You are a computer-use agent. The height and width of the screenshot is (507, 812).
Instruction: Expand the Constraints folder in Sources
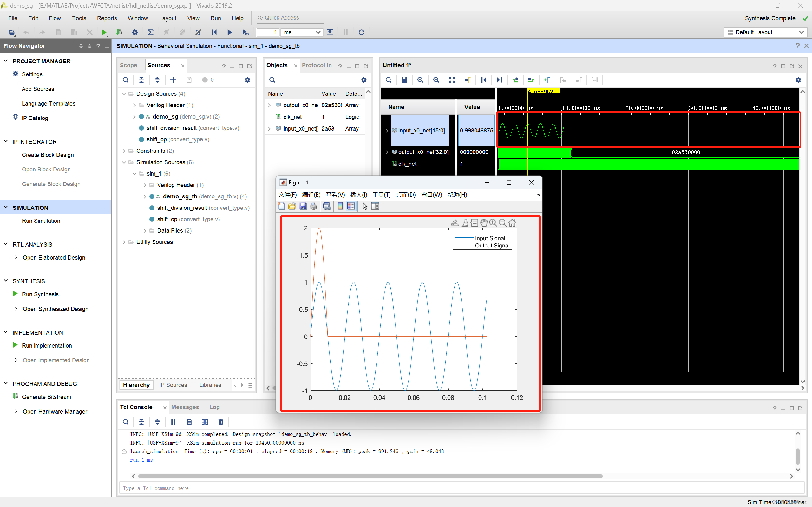pos(124,151)
